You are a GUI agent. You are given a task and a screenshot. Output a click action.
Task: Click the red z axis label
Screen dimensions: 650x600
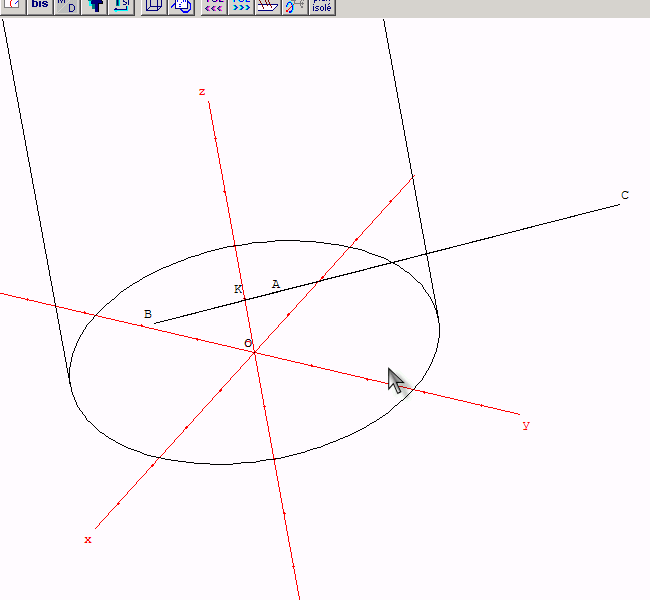pos(202,92)
